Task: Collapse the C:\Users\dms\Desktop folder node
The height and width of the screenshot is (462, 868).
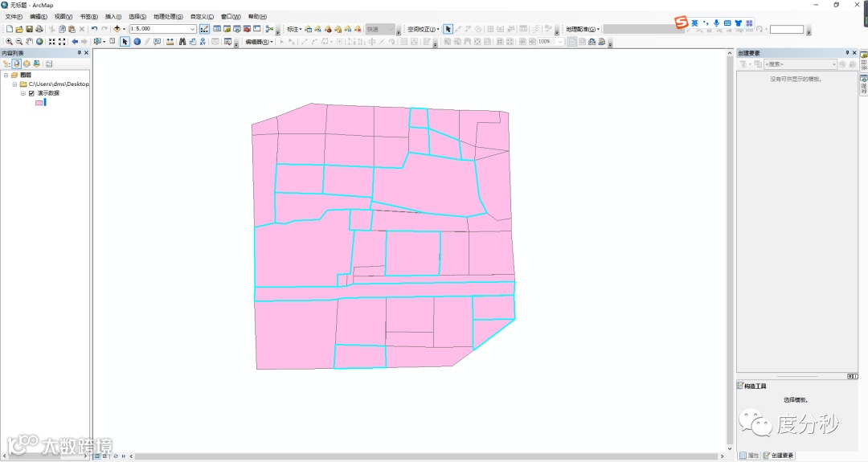Action: click(x=15, y=84)
